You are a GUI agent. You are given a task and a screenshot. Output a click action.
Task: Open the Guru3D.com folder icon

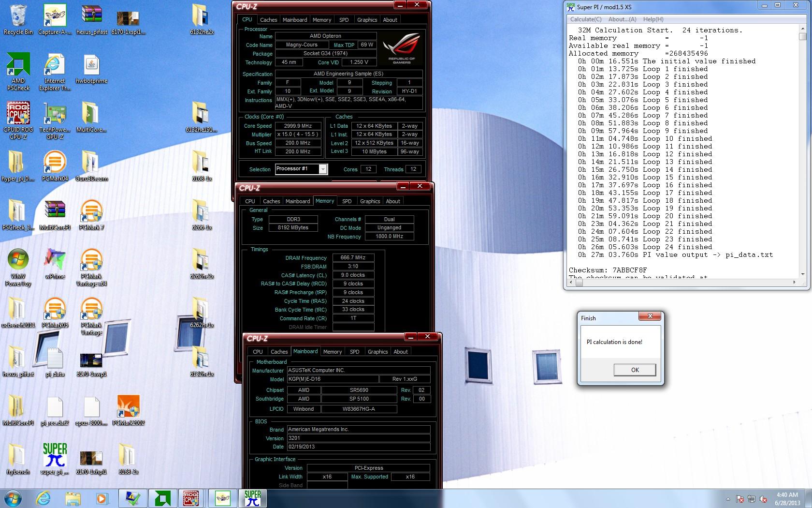click(91, 166)
